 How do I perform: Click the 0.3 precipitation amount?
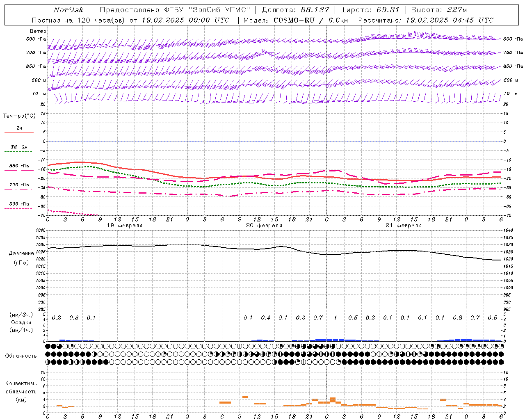pos(74,317)
